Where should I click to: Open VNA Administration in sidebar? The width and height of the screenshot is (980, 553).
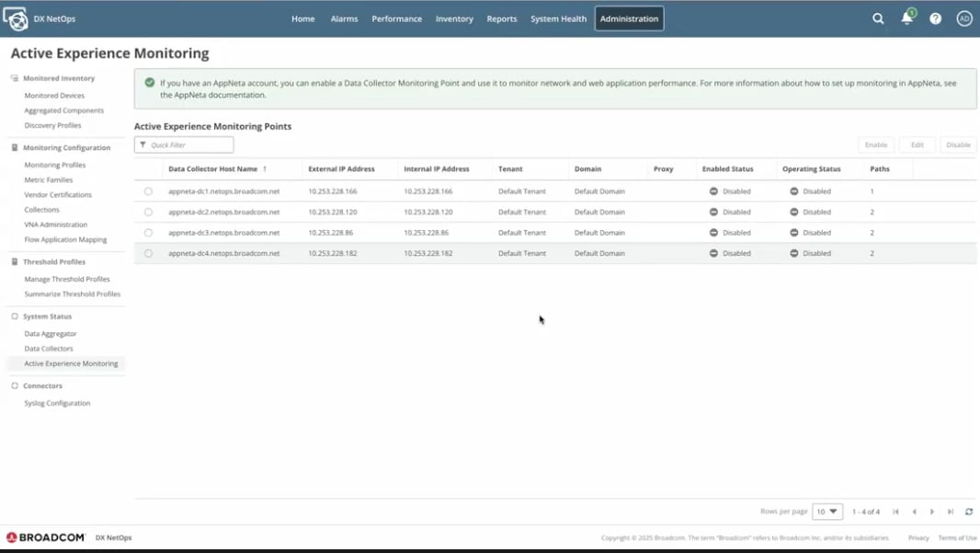(56, 225)
